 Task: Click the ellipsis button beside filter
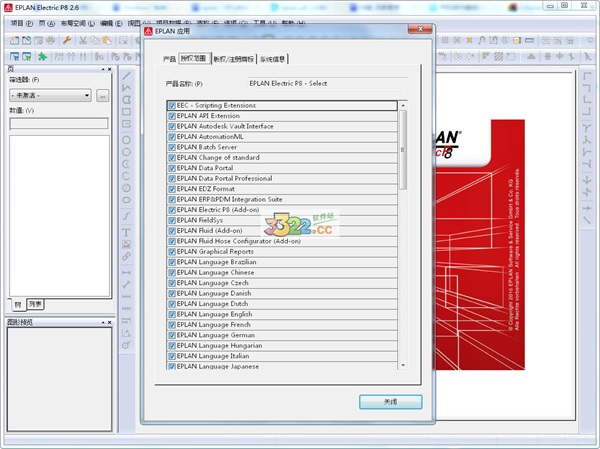(x=102, y=95)
